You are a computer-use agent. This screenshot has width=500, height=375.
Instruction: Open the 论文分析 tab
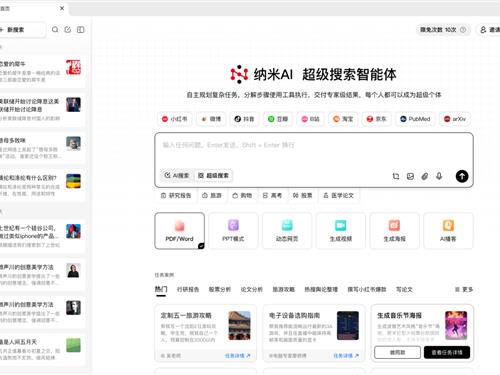point(252,289)
